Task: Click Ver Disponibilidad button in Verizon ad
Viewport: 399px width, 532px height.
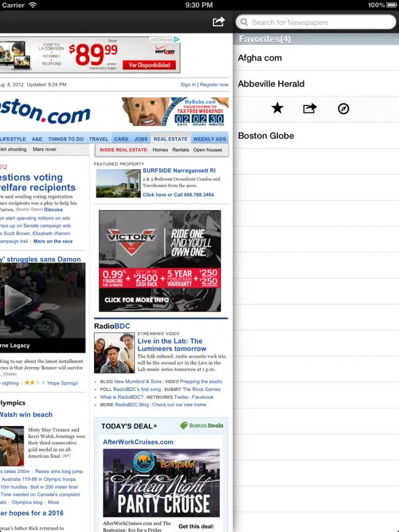Action: point(149,65)
